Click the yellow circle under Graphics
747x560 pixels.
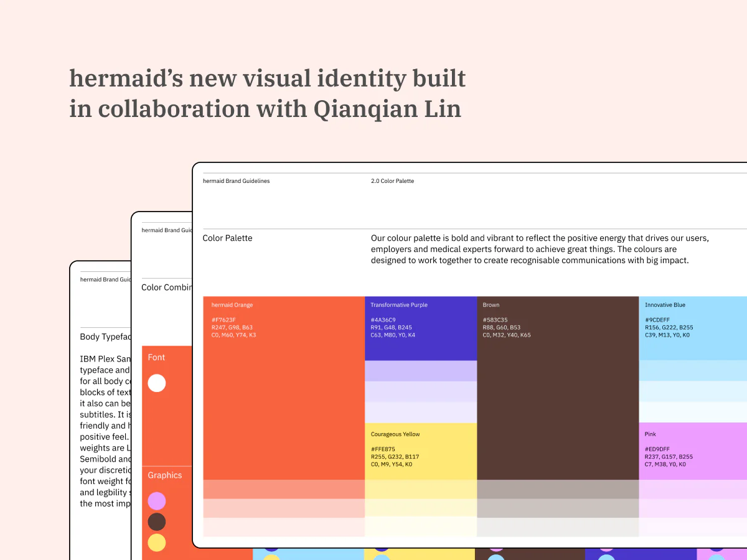pos(157,543)
